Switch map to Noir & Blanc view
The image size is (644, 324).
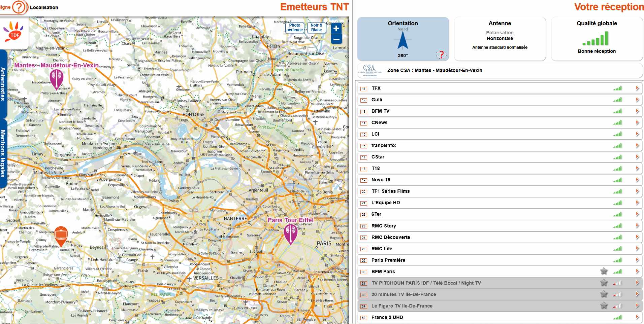[x=316, y=28]
